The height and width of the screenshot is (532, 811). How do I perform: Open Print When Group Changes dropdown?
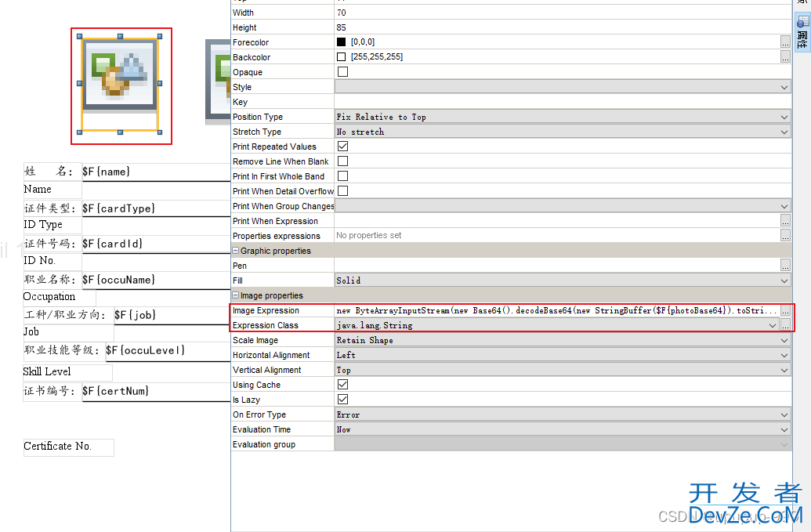(563, 206)
